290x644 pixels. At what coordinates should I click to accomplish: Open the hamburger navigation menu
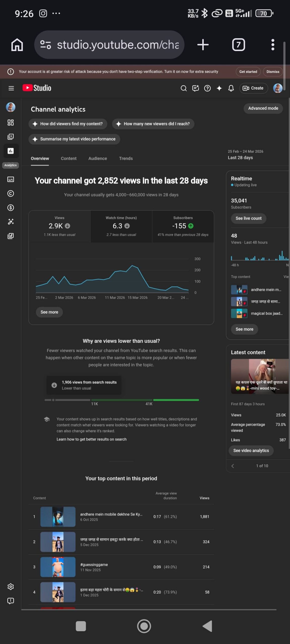[11, 88]
